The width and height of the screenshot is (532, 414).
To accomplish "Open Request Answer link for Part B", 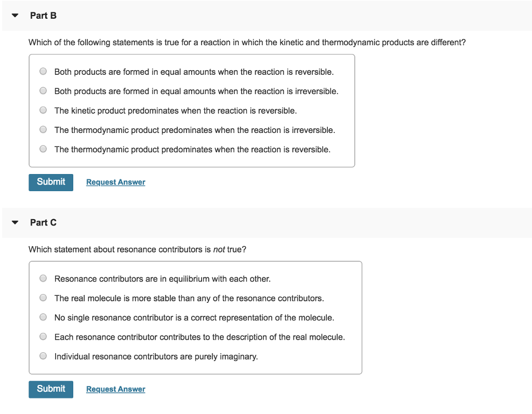I will pos(116,182).
